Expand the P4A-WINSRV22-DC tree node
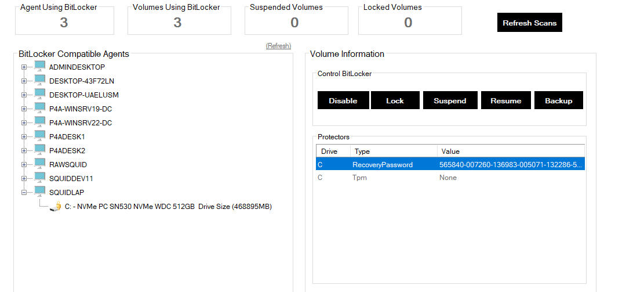Viewport: 644px width, 292px height. [x=24, y=122]
